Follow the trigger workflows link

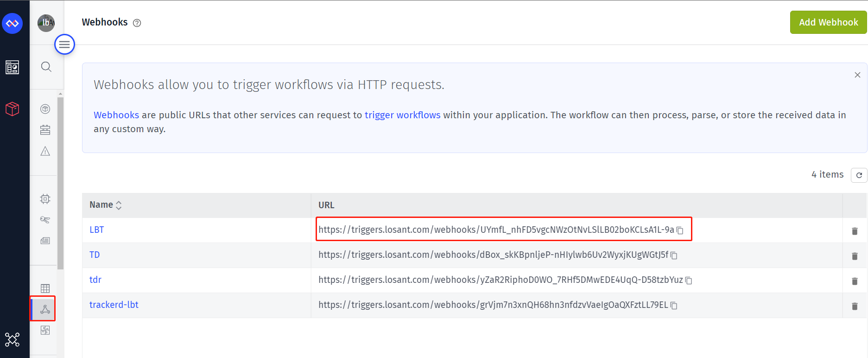point(402,115)
